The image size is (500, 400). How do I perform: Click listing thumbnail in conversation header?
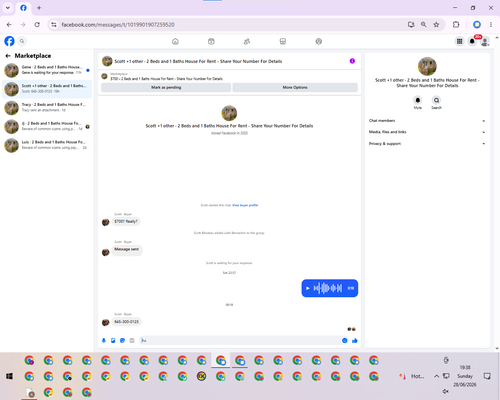tap(107, 61)
